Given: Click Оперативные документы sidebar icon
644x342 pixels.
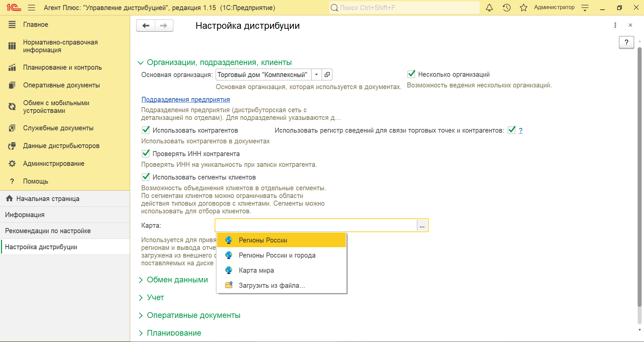Looking at the screenshot, I should pyautogui.click(x=12, y=85).
